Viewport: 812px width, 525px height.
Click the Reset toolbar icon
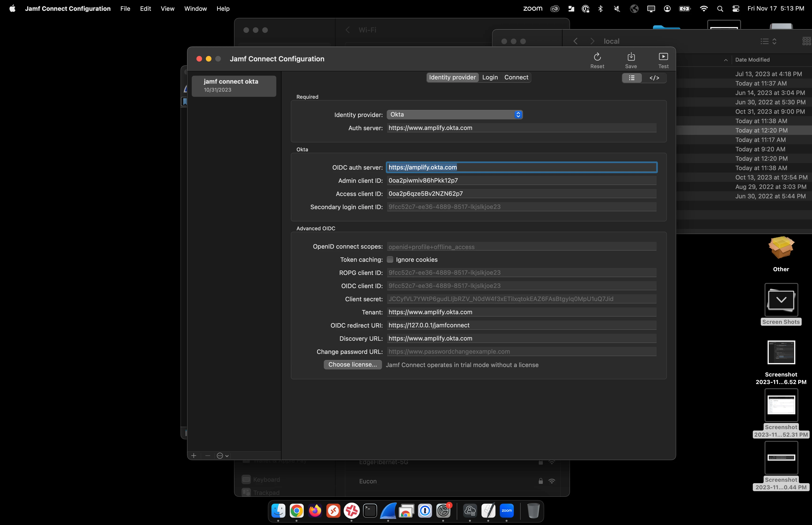tap(597, 60)
